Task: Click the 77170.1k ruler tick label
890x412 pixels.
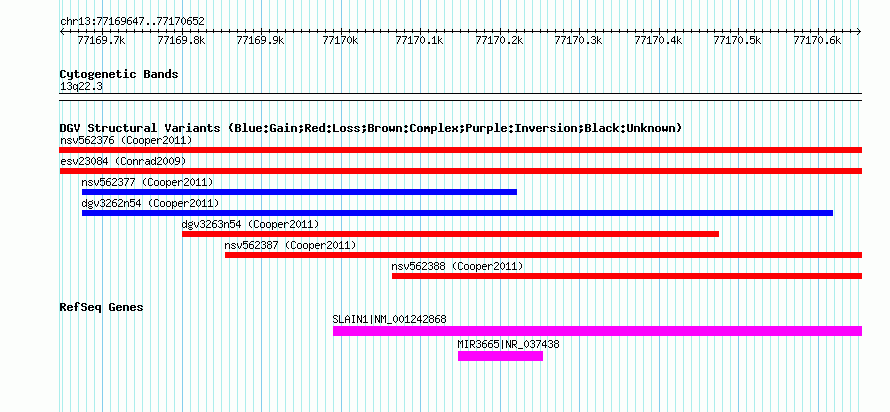Action: tap(419, 40)
